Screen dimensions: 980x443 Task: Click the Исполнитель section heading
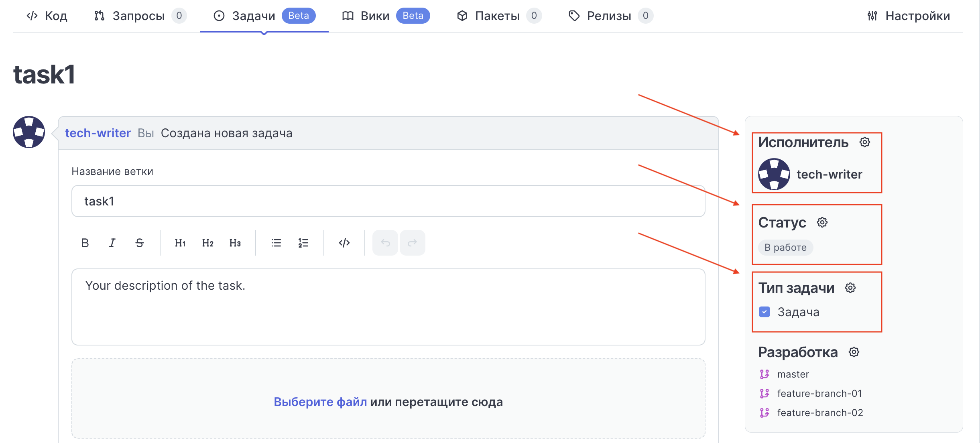[x=803, y=142]
